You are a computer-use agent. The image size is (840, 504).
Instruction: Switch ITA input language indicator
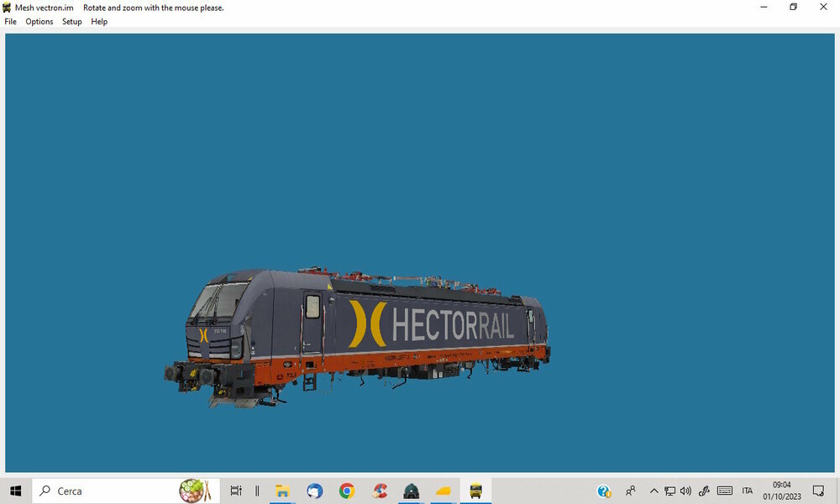point(748,491)
